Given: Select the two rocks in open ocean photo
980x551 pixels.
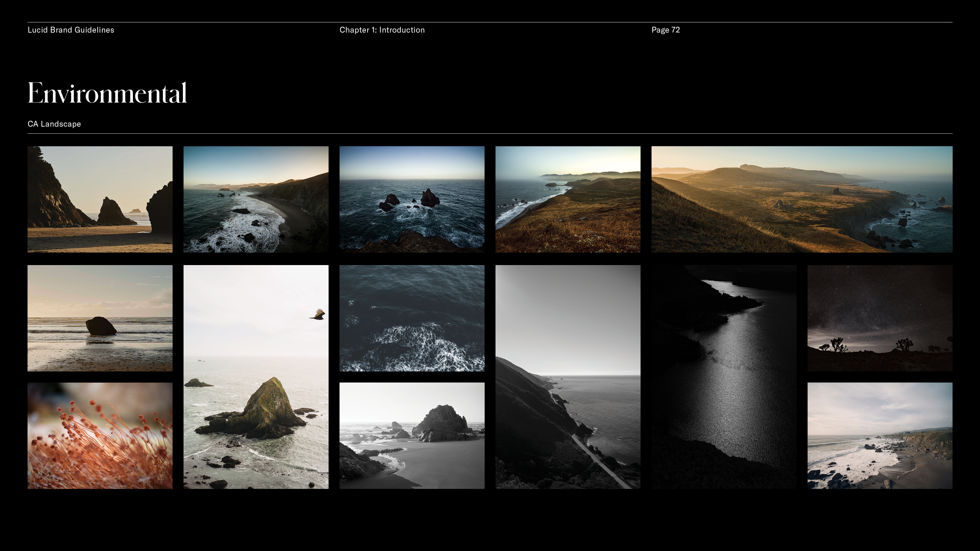Looking at the screenshot, I should pos(412,199).
